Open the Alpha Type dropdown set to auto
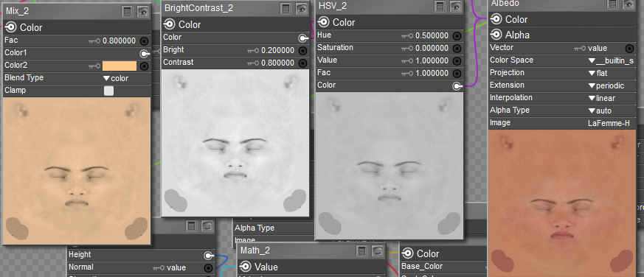 tap(600, 111)
